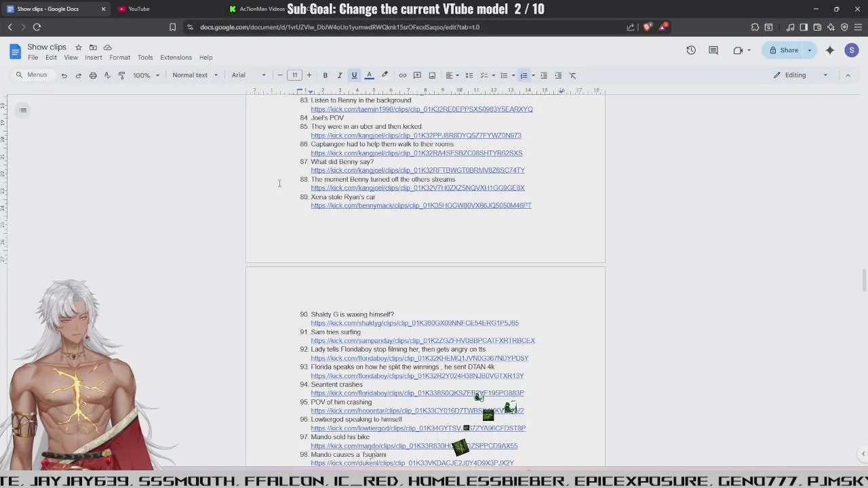The height and width of the screenshot is (488, 868).
Task: Reload the page in browser
Action: click(37, 27)
